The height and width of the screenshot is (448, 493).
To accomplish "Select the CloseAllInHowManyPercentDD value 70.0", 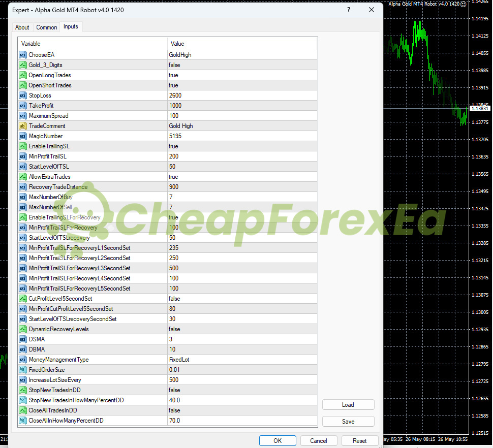I will point(174,421).
